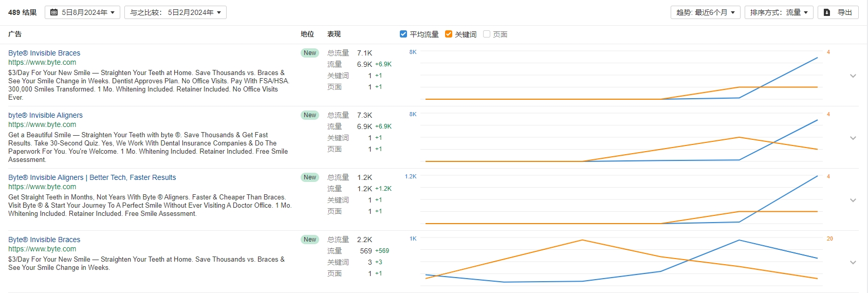The image size is (868, 293).
Task: Click the 7.1K total traffic value
Action: (x=365, y=53)
